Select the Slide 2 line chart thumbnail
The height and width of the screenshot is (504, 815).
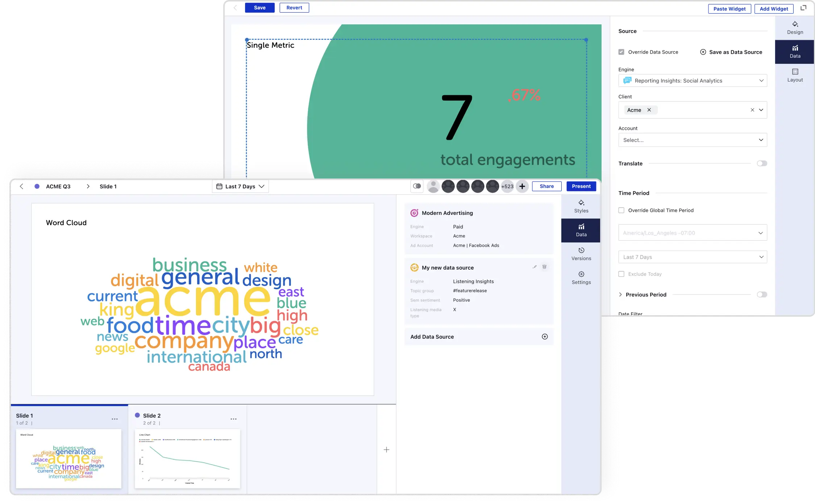pos(187,458)
